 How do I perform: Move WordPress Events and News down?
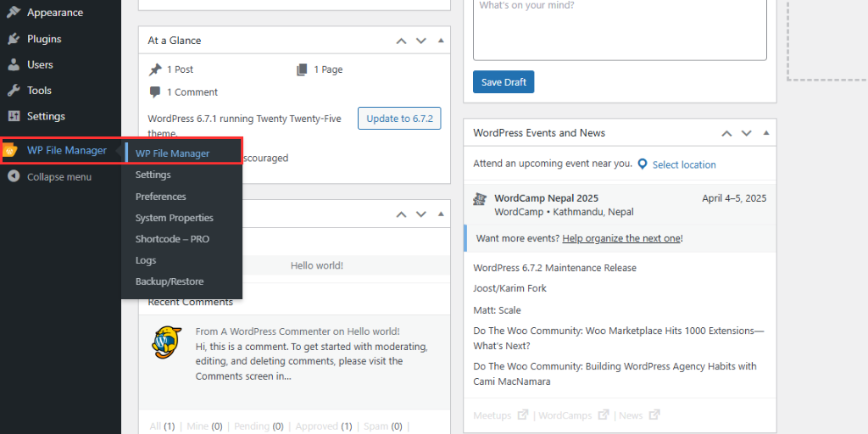click(747, 133)
